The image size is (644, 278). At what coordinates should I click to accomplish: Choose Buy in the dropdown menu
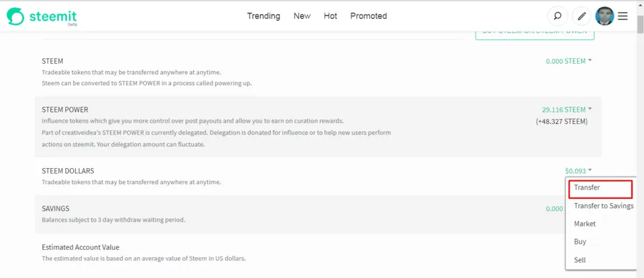tap(580, 242)
